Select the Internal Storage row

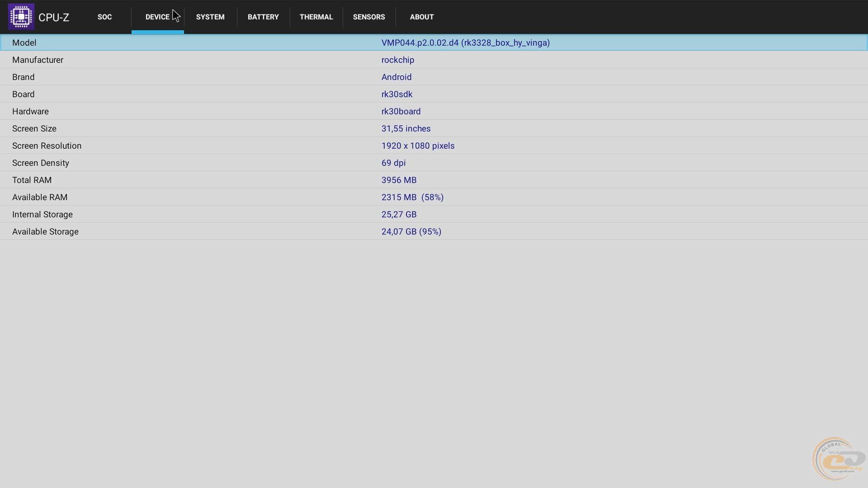434,214
